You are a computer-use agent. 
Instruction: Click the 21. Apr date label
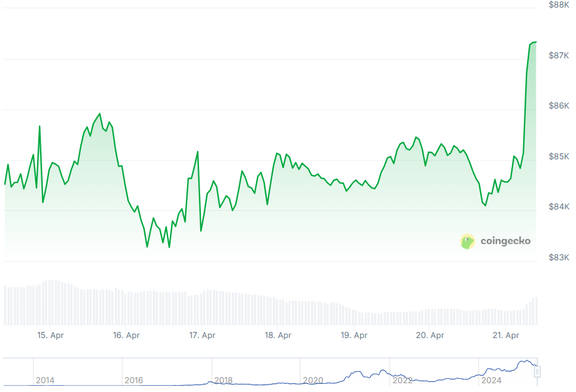click(506, 336)
